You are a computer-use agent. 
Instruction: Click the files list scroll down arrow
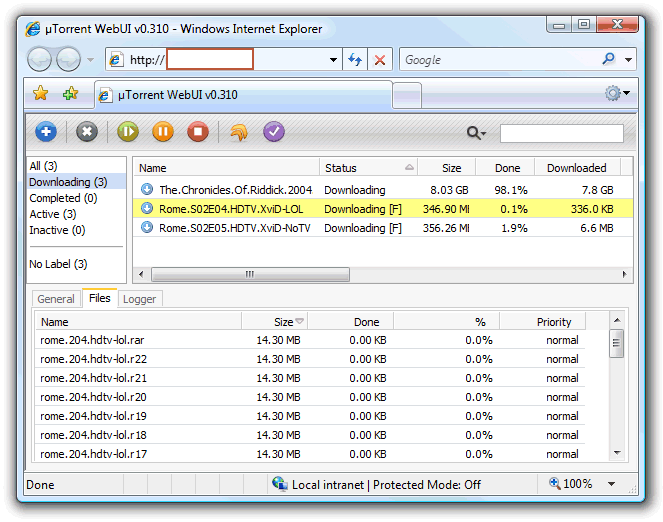(x=617, y=453)
